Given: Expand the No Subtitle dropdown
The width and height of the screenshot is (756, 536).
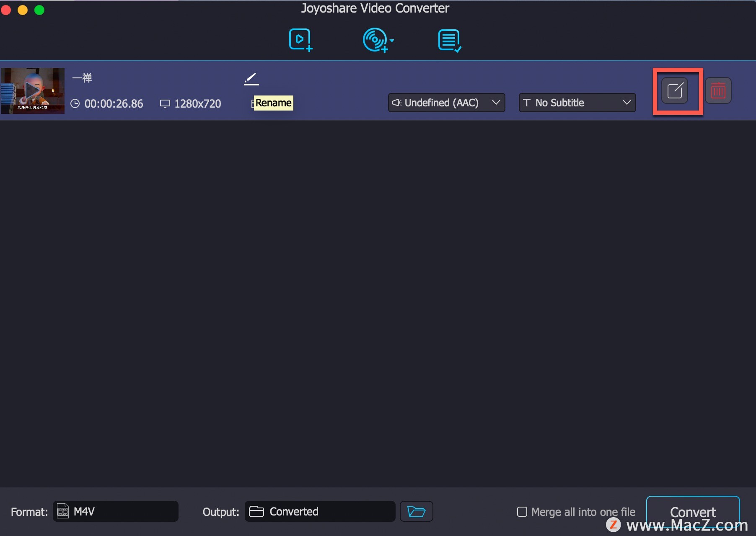Looking at the screenshot, I should pyautogui.click(x=577, y=103).
